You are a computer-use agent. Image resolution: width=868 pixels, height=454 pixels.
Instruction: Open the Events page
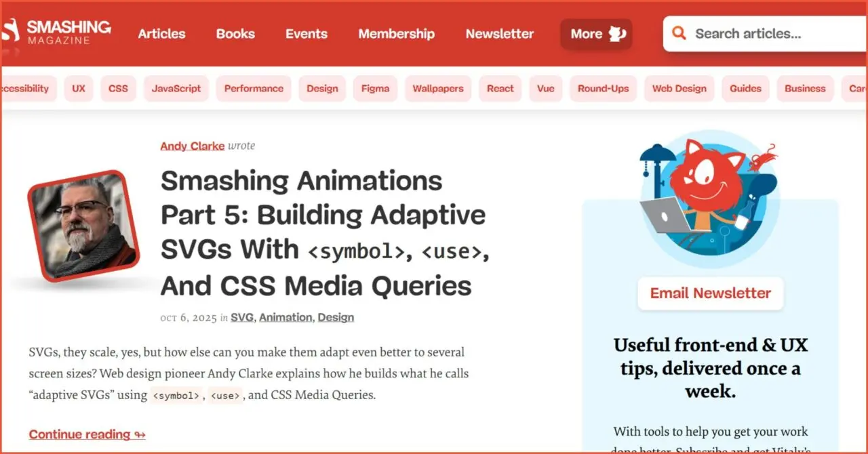(306, 33)
